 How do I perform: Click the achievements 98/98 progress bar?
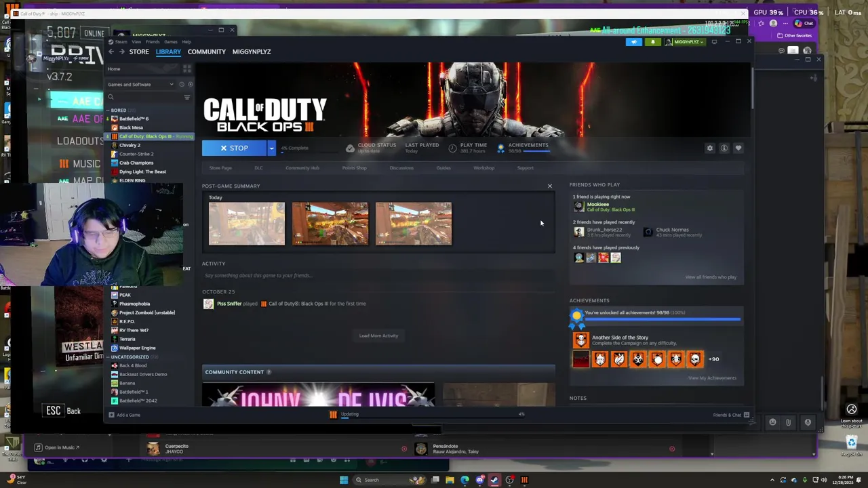(663, 319)
